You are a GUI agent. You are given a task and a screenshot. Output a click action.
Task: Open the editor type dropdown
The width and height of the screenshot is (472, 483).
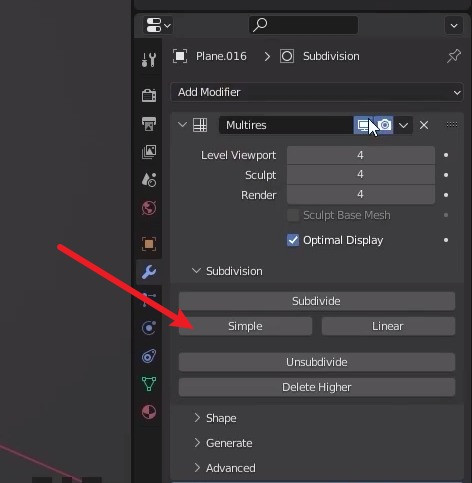point(158,25)
